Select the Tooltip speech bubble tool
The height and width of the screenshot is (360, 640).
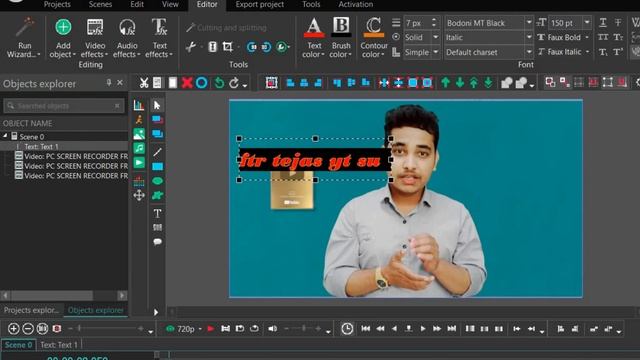pos(157,242)
